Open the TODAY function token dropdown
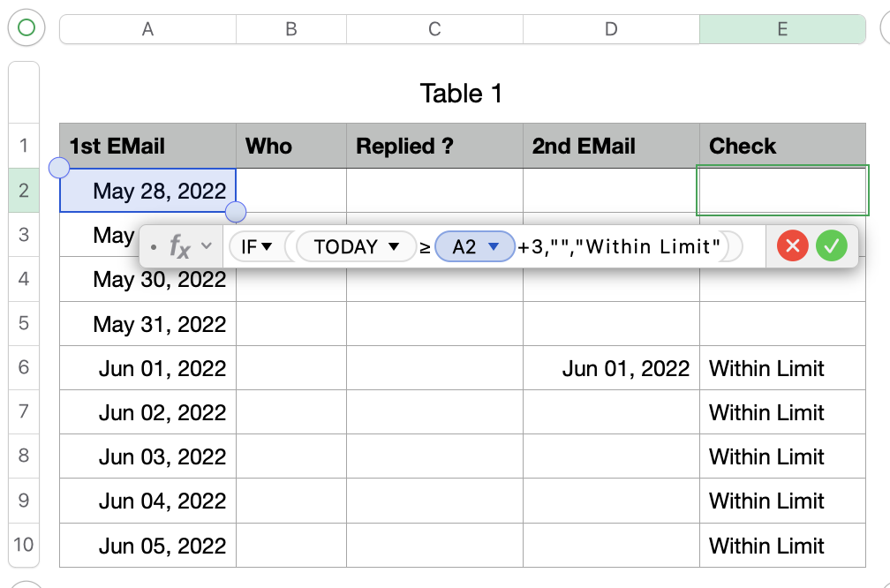The width and height of the screenshot is (890, 588). 394,247
